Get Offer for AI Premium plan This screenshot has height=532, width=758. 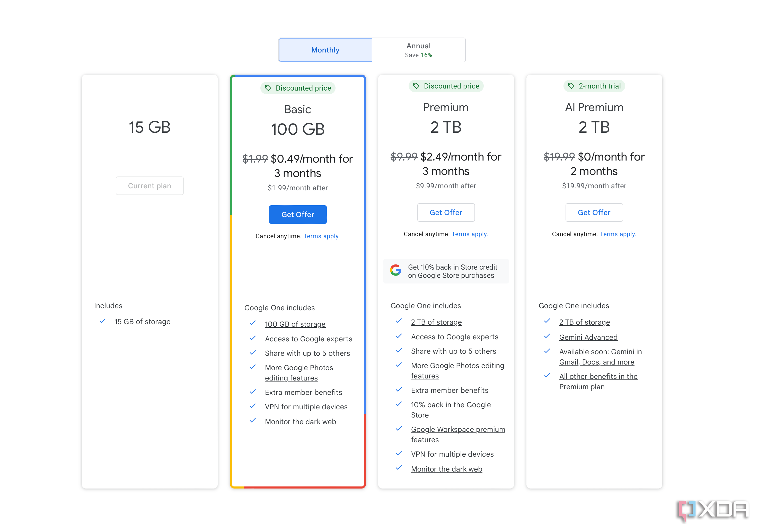coord(594,212)
